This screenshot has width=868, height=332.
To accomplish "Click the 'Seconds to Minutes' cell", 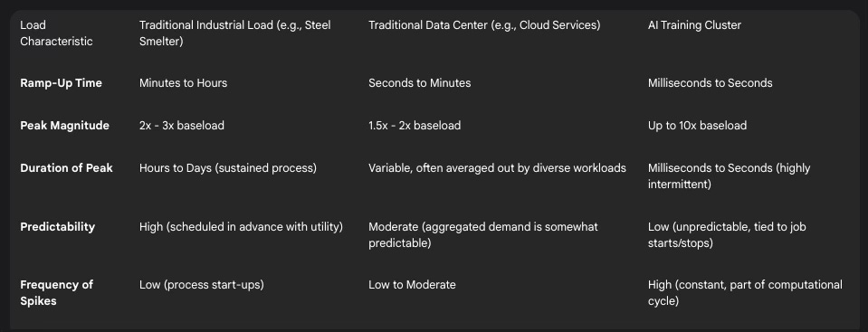I will (420, 83).
